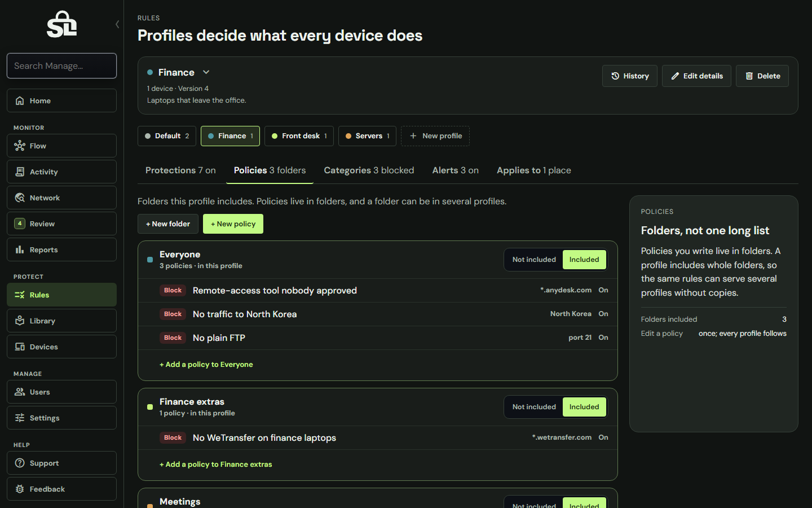The width and height of the screenshot is (812, 508).
Task: Delete the Finance profile
Action: tap(762, 76)
